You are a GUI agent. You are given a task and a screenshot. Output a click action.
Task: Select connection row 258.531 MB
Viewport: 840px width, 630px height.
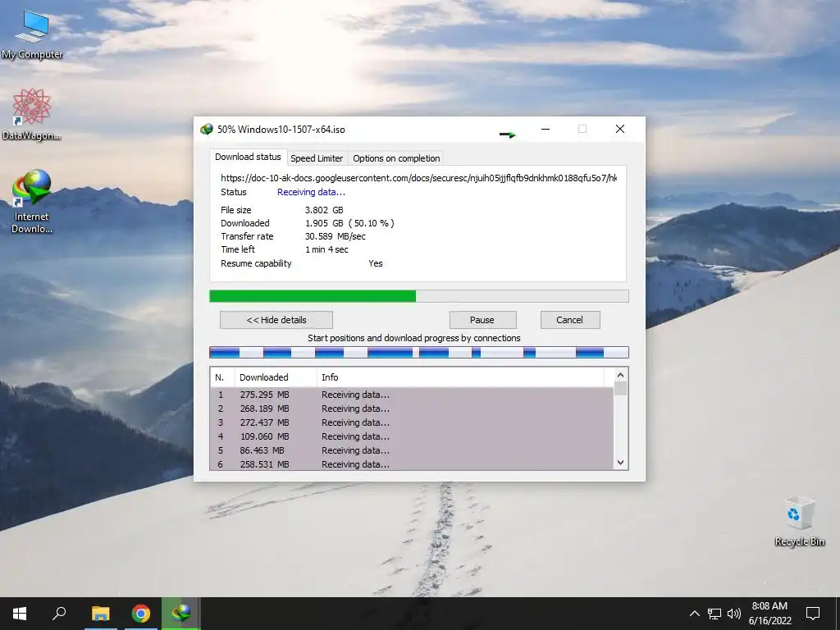[412, 464]
